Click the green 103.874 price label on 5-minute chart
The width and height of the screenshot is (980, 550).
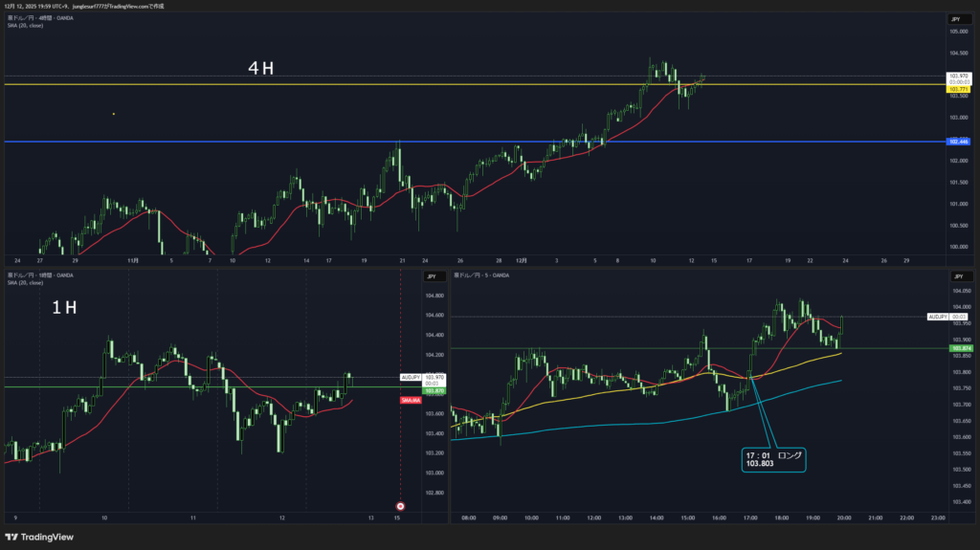tap(961, 348)
